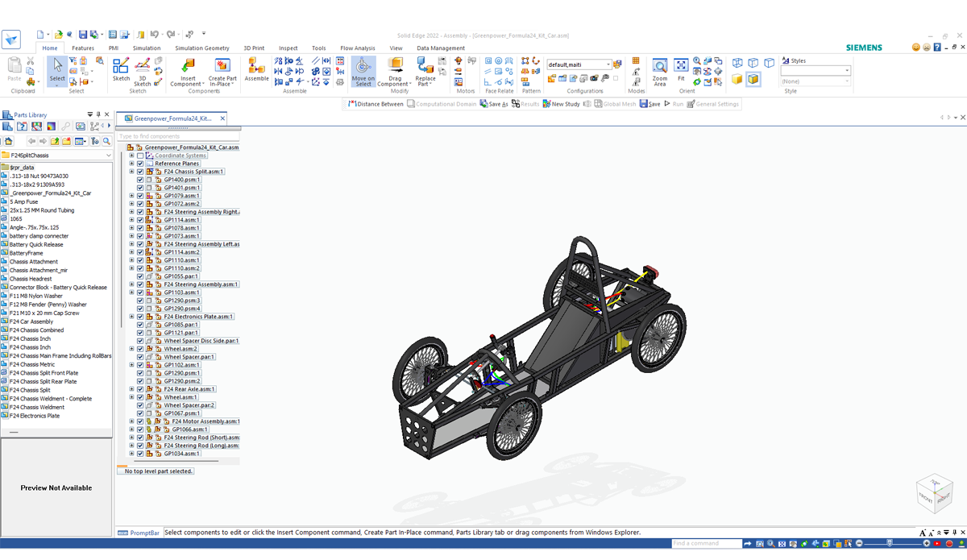
Task: Select F24 Car Assembly in Parts Library
Action: (31, 321)
